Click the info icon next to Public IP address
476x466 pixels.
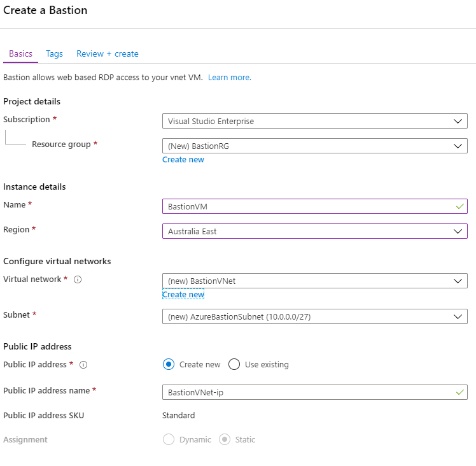83,365
